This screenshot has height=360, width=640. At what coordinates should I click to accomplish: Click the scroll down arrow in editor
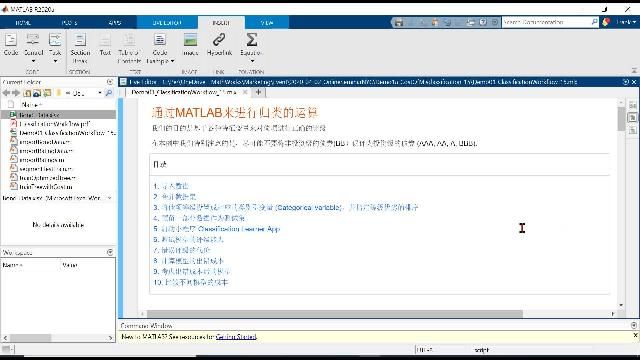coord(621,305)
